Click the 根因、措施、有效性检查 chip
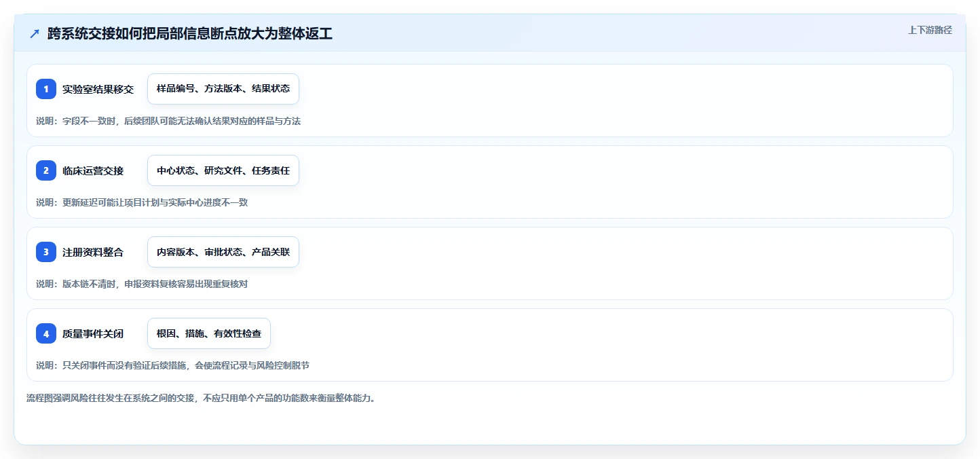980x459 pixels. 209,333
